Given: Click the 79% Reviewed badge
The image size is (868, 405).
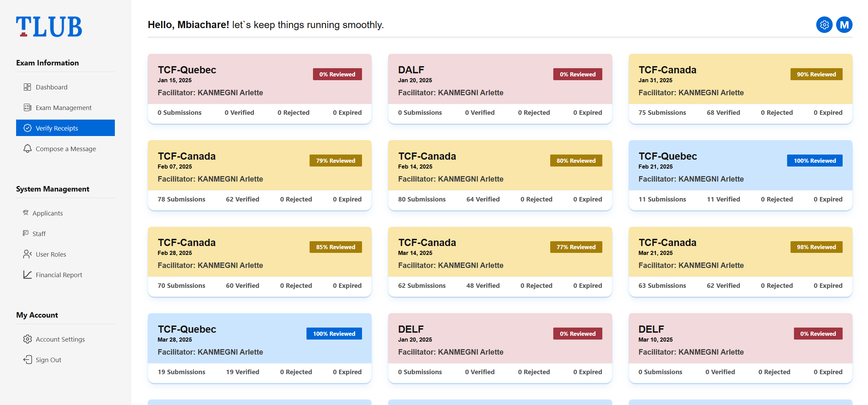Looking at the screenshot, I should [336, 161].
